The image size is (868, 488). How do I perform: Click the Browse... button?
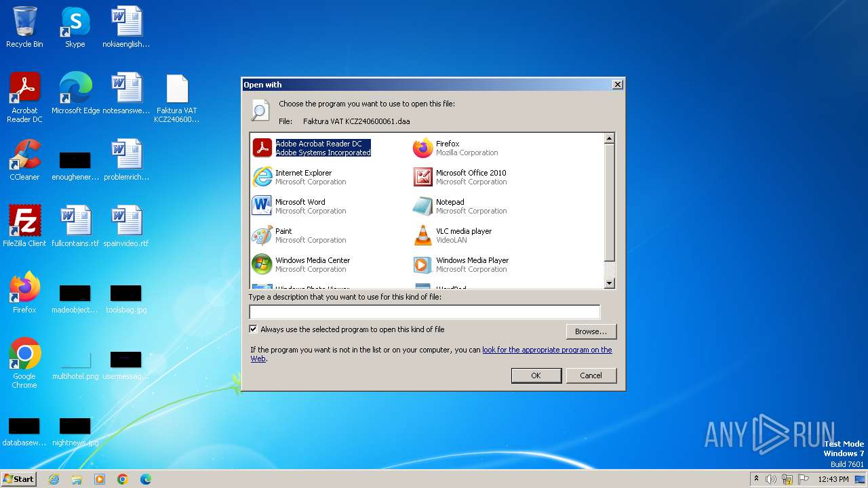point(591,331)
